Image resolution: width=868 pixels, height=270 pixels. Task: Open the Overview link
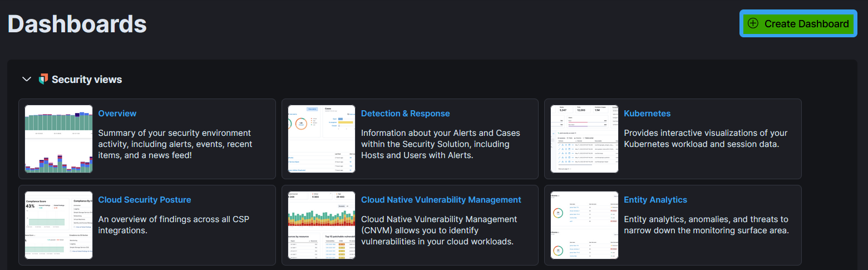point(117,114)
